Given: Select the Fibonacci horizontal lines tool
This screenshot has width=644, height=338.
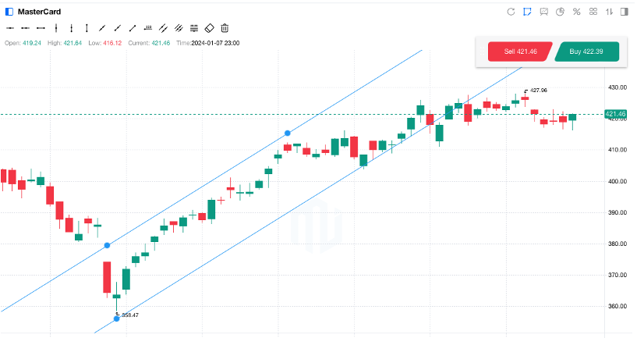Looking at the screenshot, I should [194, 28].
